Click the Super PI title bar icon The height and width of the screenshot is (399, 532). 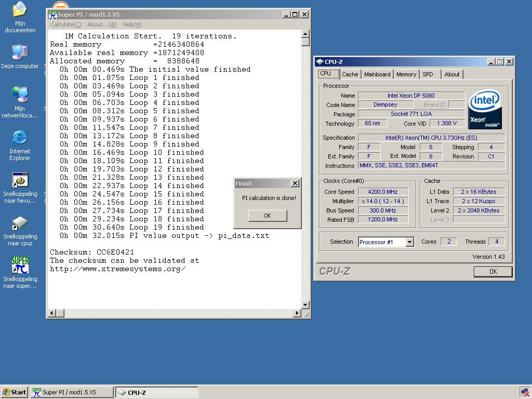(52, 15)
